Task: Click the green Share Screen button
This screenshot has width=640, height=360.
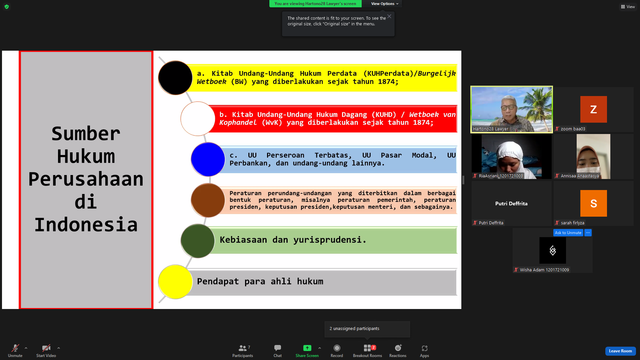Action: click(307, 350)
